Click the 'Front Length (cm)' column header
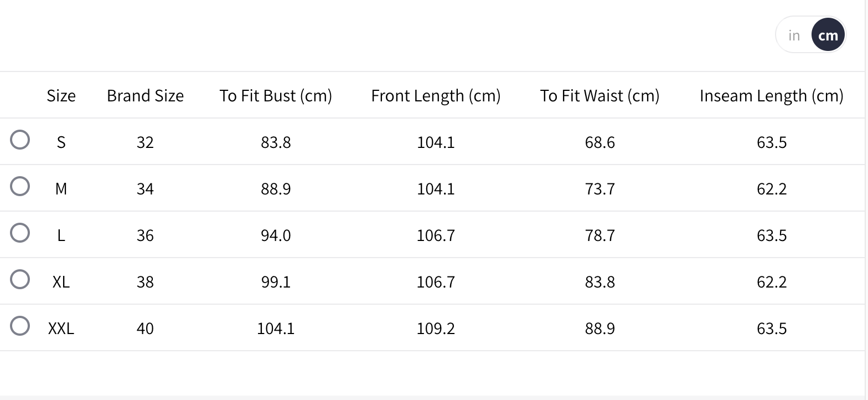The height and width of the screenshot is (400, 868). click(x=436, y=96)
